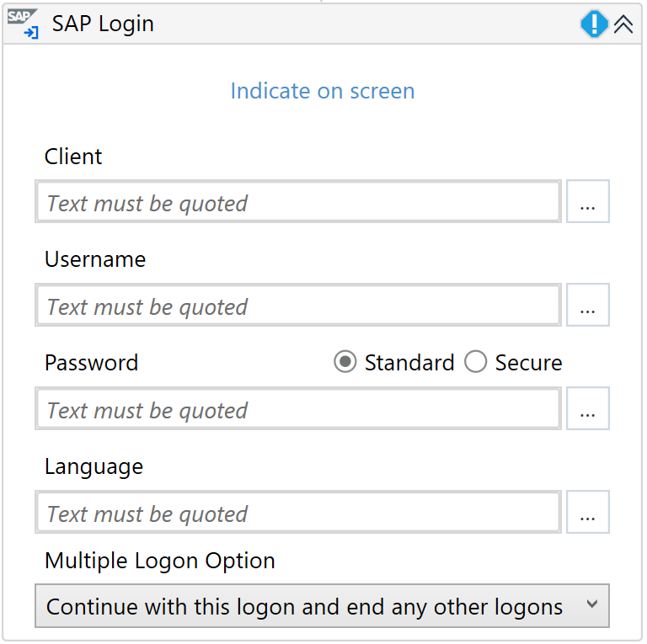Click the Indicate on screen link

(323, 91)
